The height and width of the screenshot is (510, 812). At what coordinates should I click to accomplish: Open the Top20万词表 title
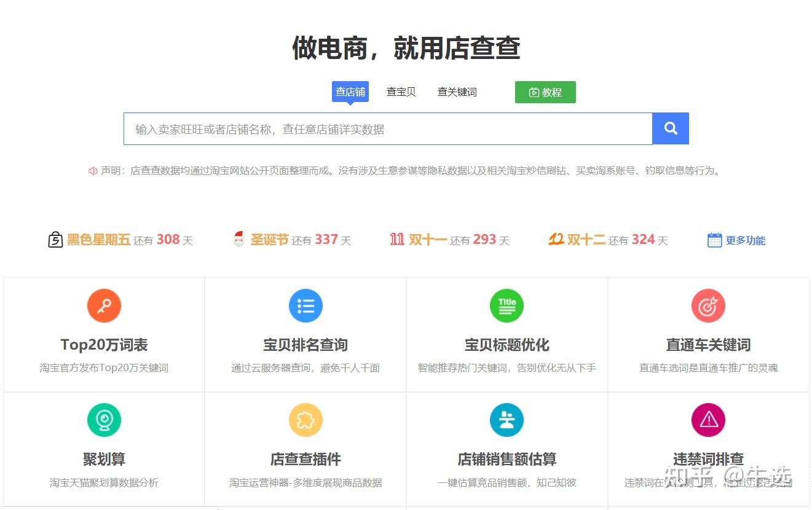coord(104,345)
